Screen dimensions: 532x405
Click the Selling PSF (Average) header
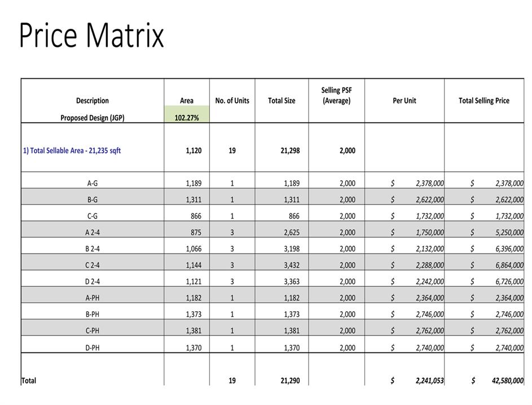(336, 95)
